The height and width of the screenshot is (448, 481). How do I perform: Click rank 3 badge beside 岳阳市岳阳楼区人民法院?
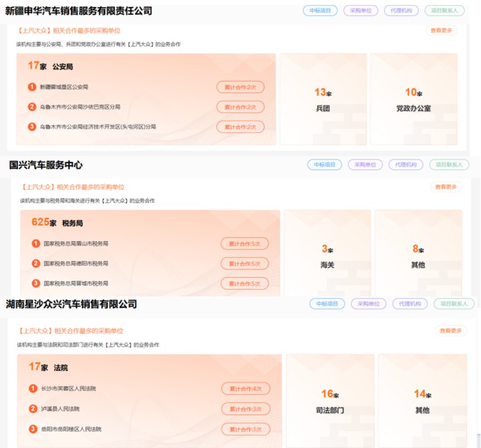[33, 429]
